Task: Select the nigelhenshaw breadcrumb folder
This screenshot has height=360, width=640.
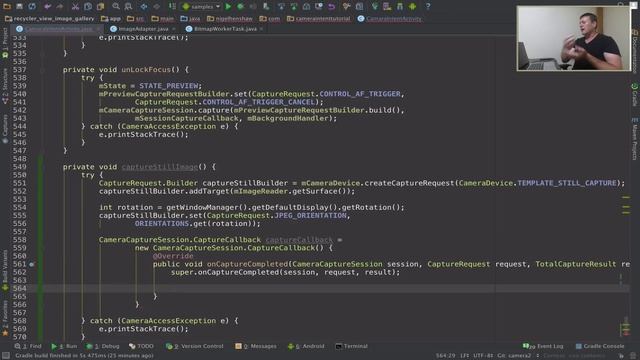Action: point(229,18)
